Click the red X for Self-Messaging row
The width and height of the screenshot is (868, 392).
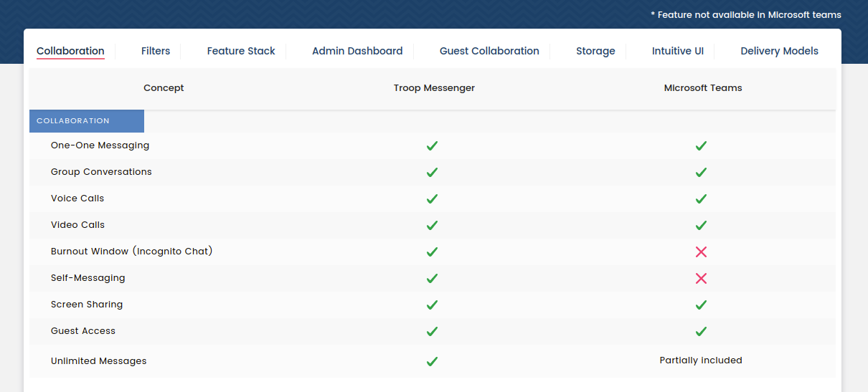(701, 278)
